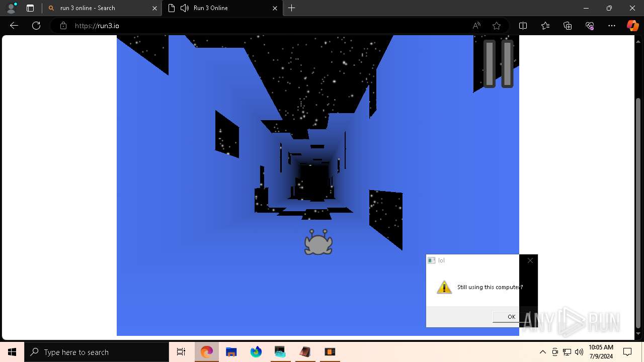Open Browser essentials heart icon
Screen dimensions: 644x362
pyautogui.click(x=590, y=26)
